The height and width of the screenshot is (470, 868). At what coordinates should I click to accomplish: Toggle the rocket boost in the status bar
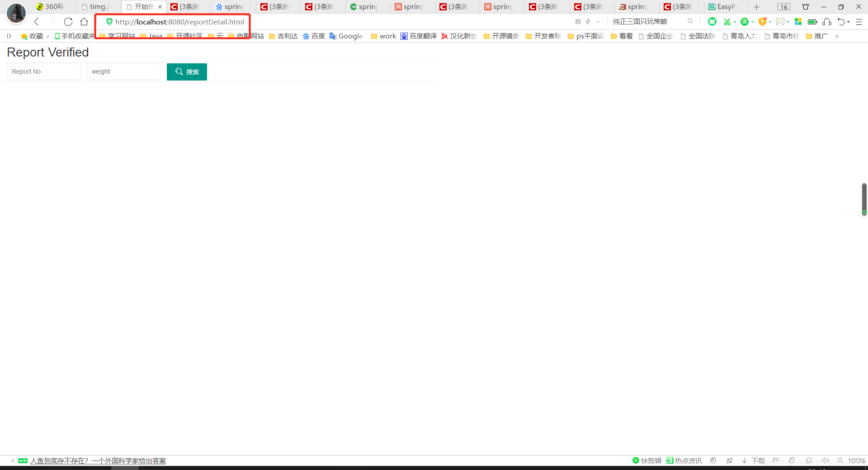[730, 460]
